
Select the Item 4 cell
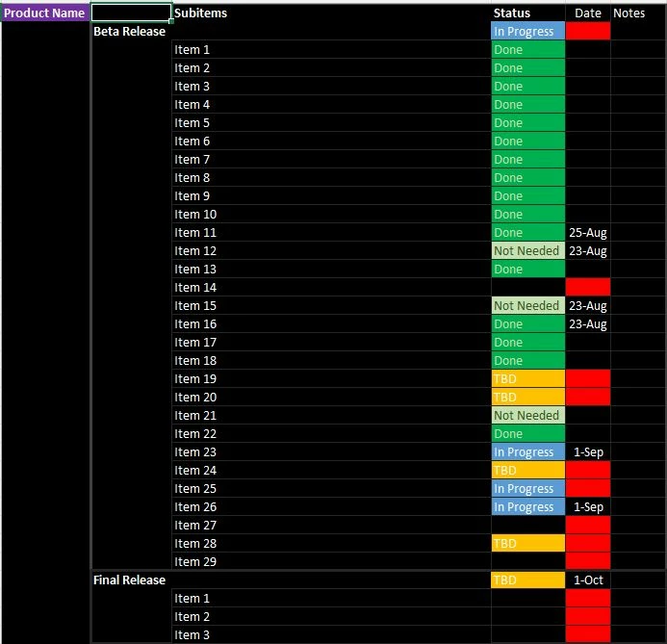pos(331,105)
